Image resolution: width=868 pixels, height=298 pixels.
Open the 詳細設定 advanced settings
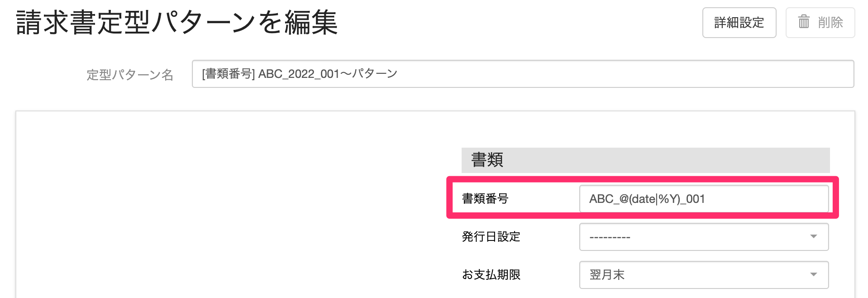tap(739, 23)
